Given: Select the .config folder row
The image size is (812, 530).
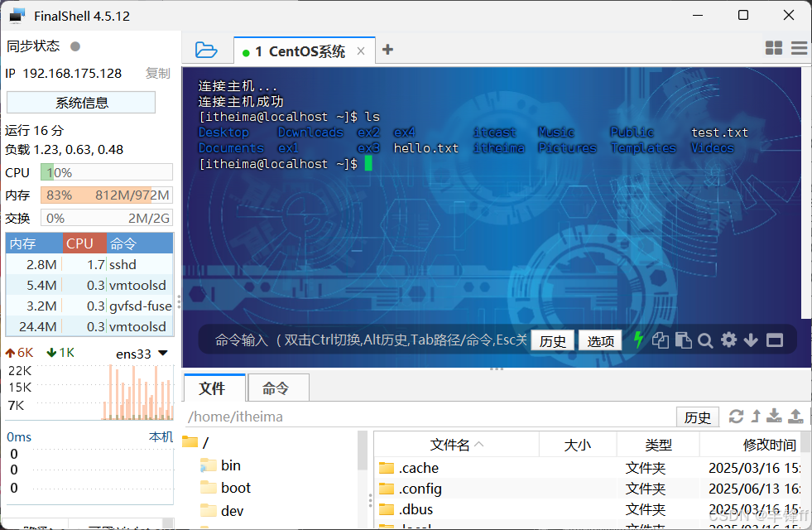Looking at the screenshot, I should coord(587,489).
